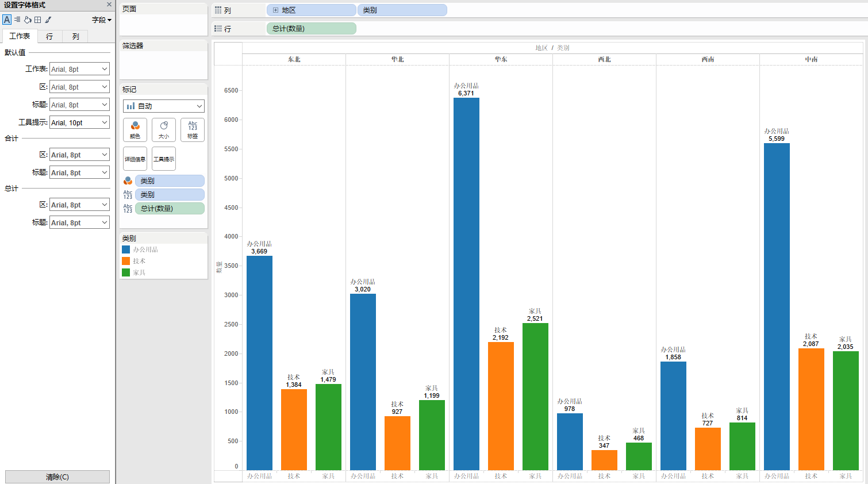Image resolution: width=868 pixels, height=484 pixels.
Task: Open the Lines format brush icon
Action: coord(48,20)
